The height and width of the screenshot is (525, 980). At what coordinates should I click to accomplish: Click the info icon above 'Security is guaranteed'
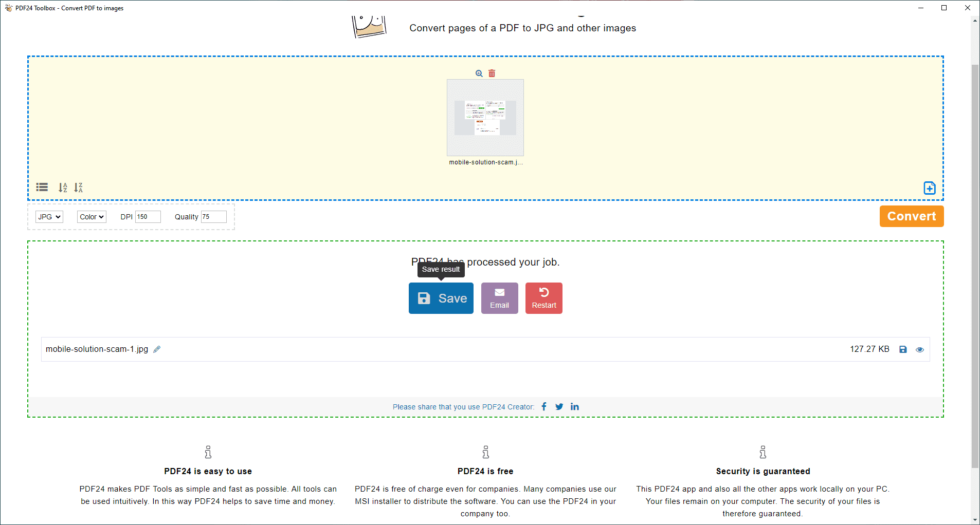tap(763, 452)
